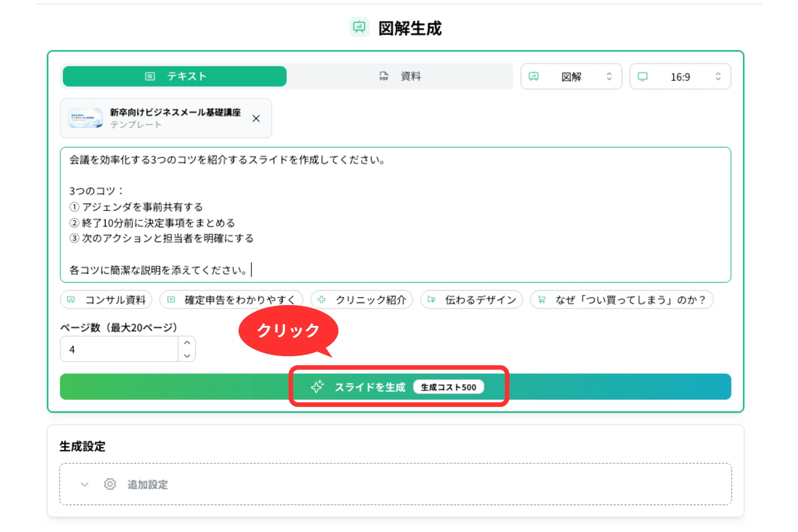Click the plus icon on クリニック紹介 chip
The height and width of the screenshot is (532, 798).
(321, 300)
